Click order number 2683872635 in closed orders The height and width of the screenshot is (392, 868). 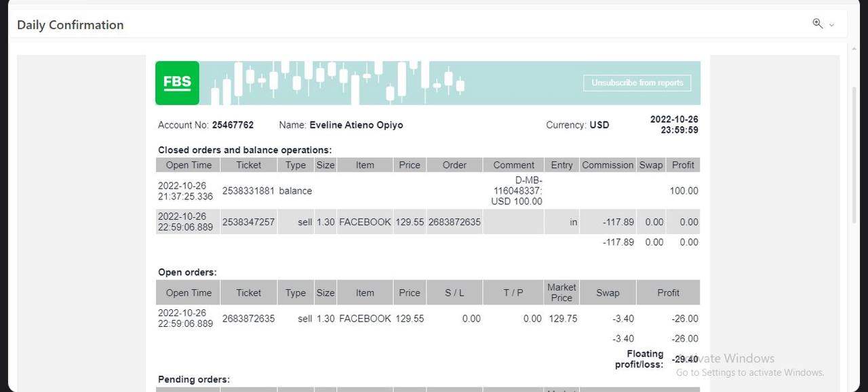click(454, 222)
